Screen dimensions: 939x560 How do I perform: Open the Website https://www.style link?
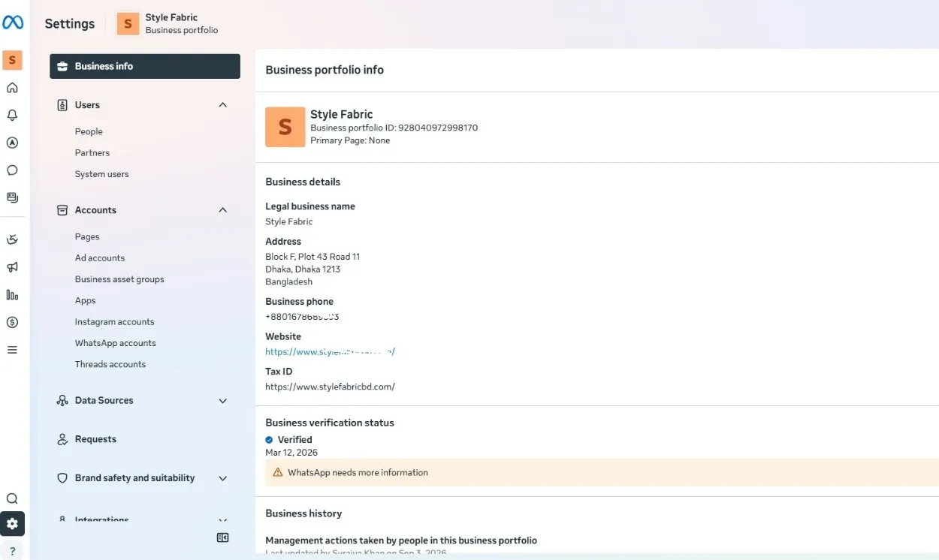(x=330, y=351)
